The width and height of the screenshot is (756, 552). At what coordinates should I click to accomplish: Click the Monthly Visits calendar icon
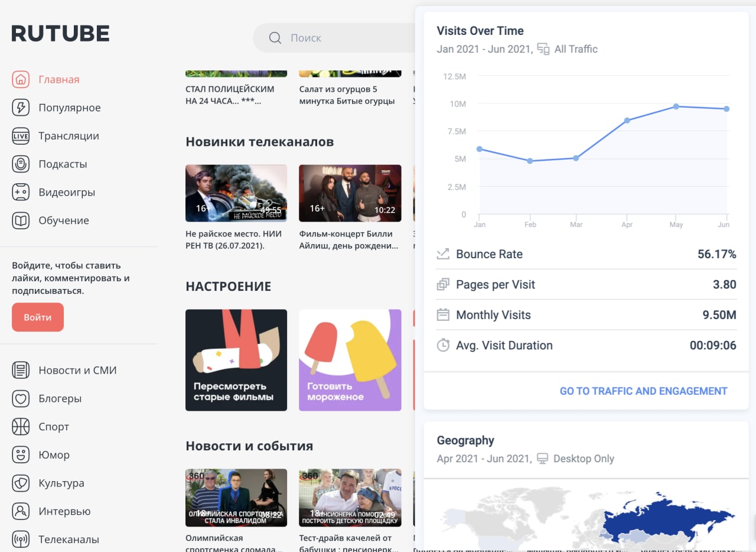[443, 315]
